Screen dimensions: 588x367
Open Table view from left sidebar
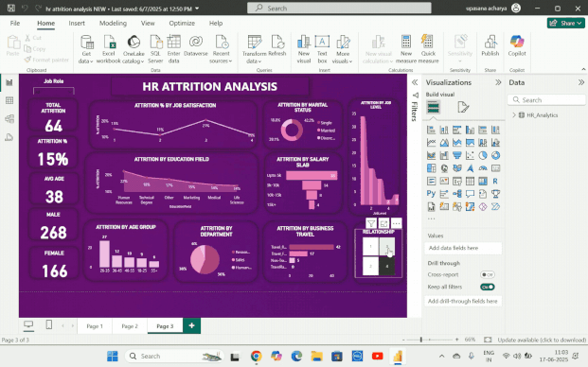point(9,100)
